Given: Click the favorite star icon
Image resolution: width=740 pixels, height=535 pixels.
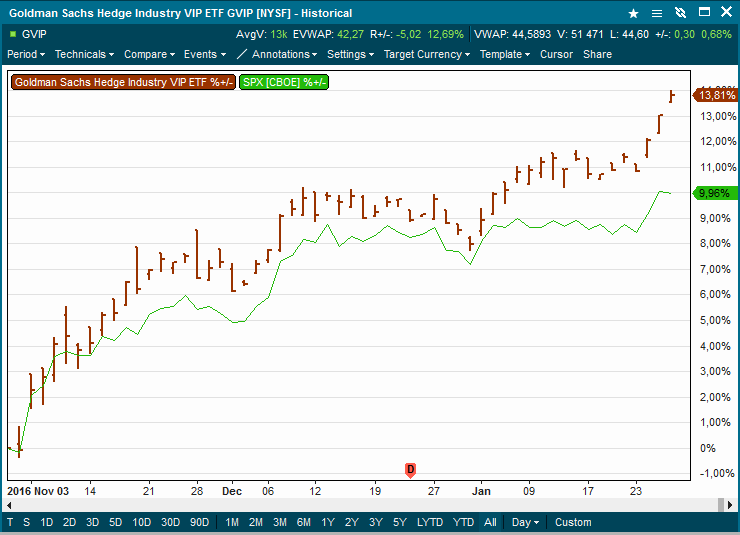Looking at the screenshot, I should pos(633,13).
